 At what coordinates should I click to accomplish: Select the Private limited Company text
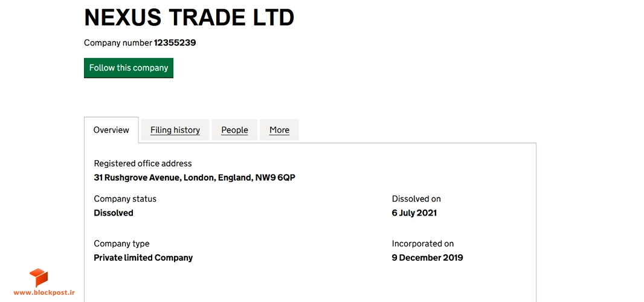click(x=143, y=258)
